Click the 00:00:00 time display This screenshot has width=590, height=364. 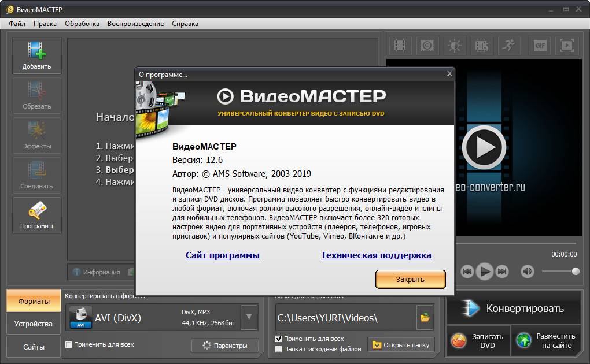pyautogui.click(x=563, y=254)
